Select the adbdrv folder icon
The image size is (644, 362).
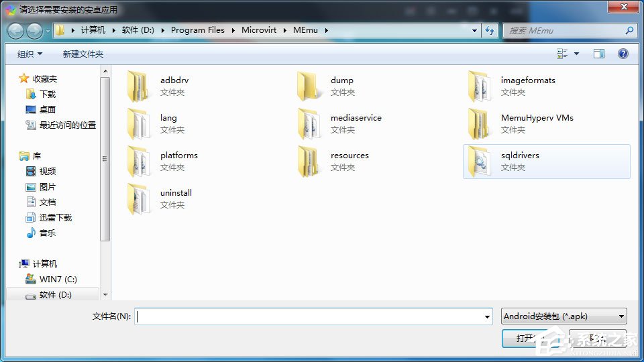(138, 86)
